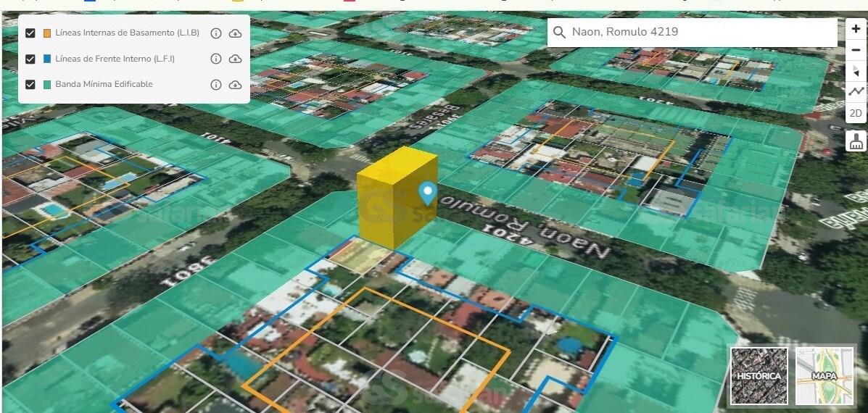Zoom out with the minus button
868x413 pixels.
click(856, 50)
